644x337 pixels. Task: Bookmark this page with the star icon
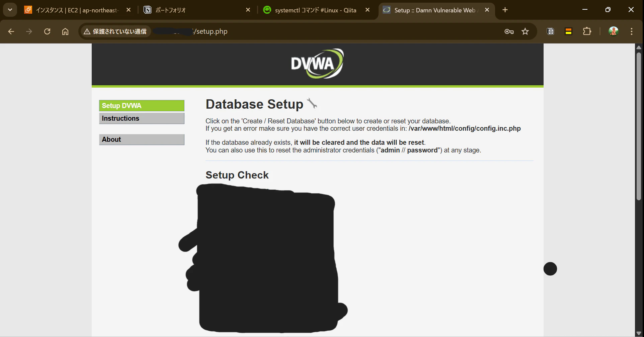[x=525, y=31]
